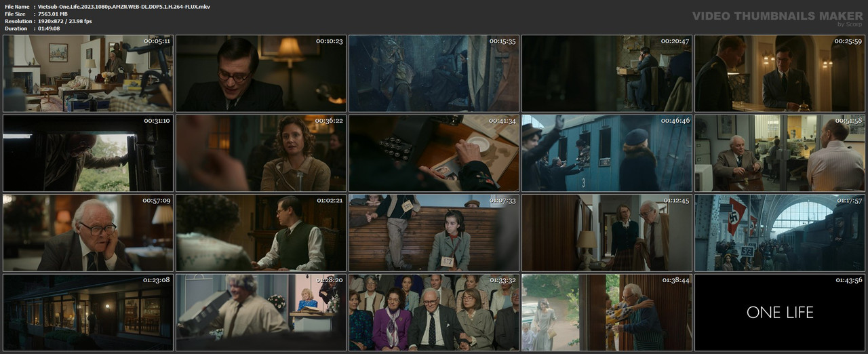Click the frame stamped 01:02:21

(261, 233)
